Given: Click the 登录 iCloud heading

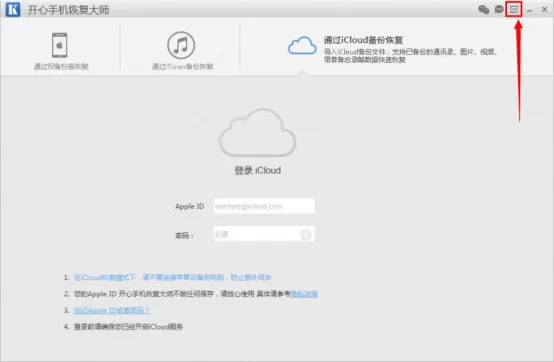Looking at the screenshot, I should click(x=258, y=170).
